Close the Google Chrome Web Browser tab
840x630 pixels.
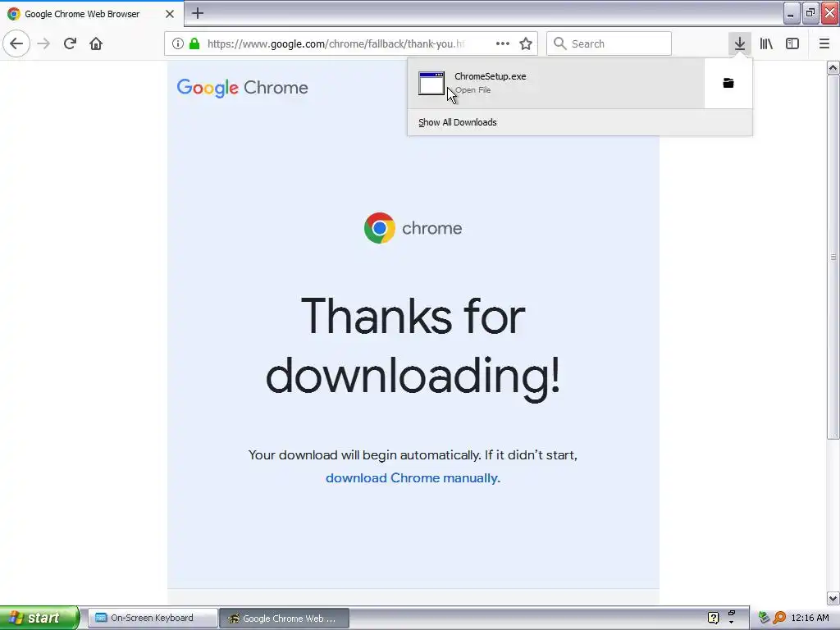point(170,14)
